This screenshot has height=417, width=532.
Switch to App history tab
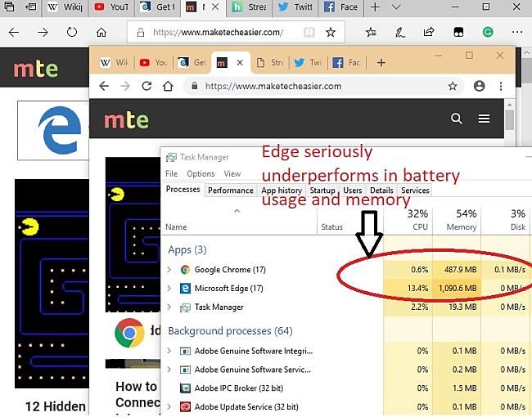pyautogui.click(x=282, y=191)
